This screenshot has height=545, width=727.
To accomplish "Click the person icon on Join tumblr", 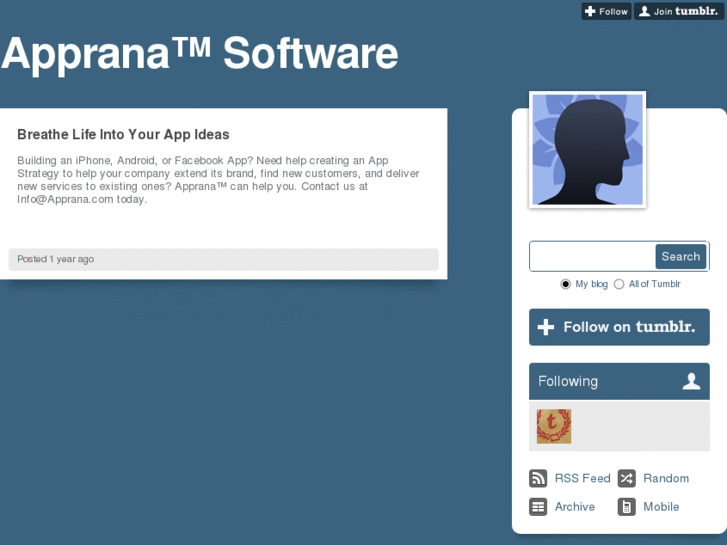I will [x=644, y=12].
